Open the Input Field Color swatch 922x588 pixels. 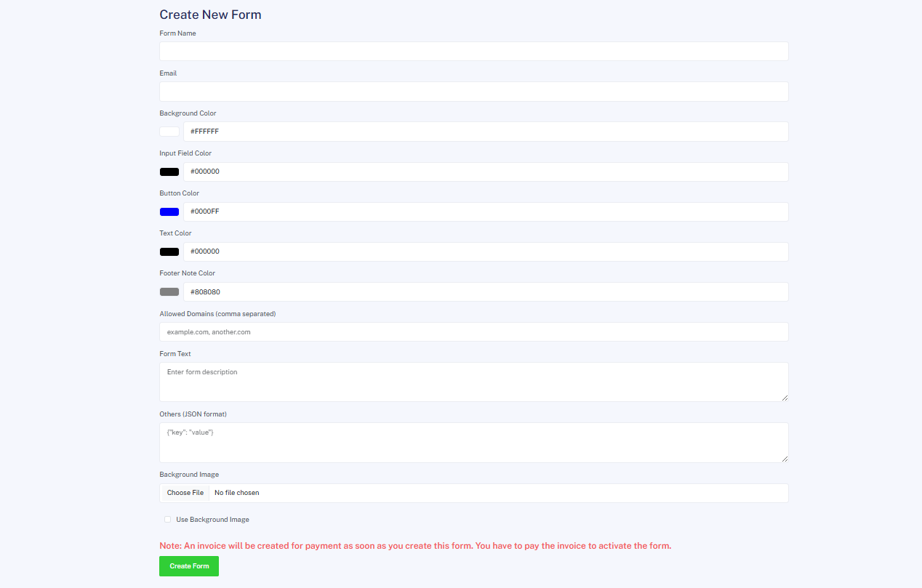click(169, 172)
